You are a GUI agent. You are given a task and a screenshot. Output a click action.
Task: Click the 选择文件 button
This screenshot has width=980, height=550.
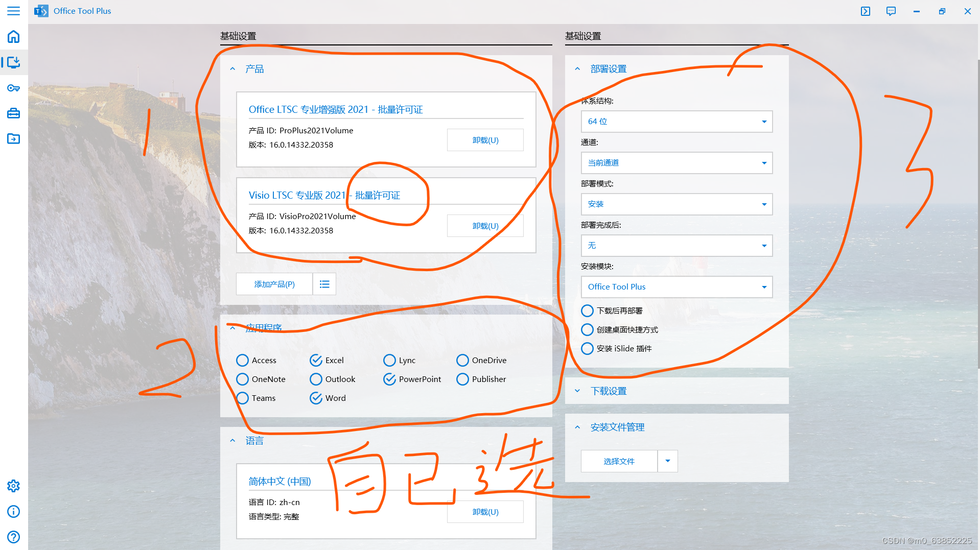pyautogui.click(x=619, y=461)
